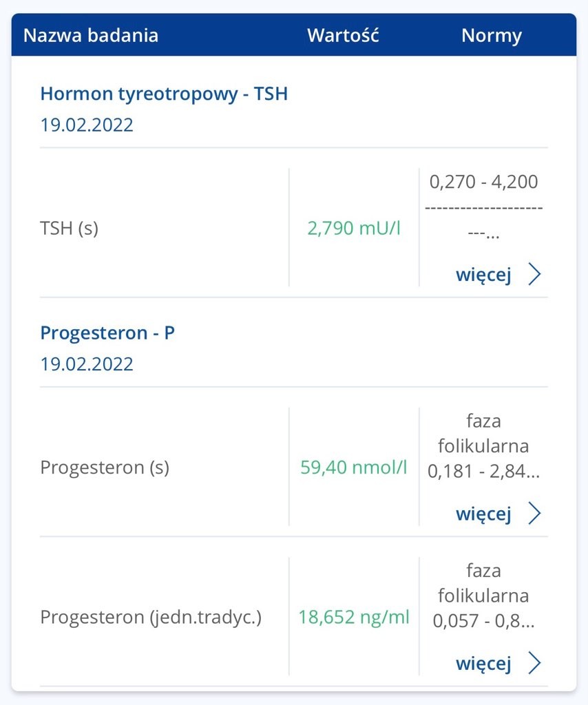Open 'więcej' link for TSH norms

click(x=483, y=275)
